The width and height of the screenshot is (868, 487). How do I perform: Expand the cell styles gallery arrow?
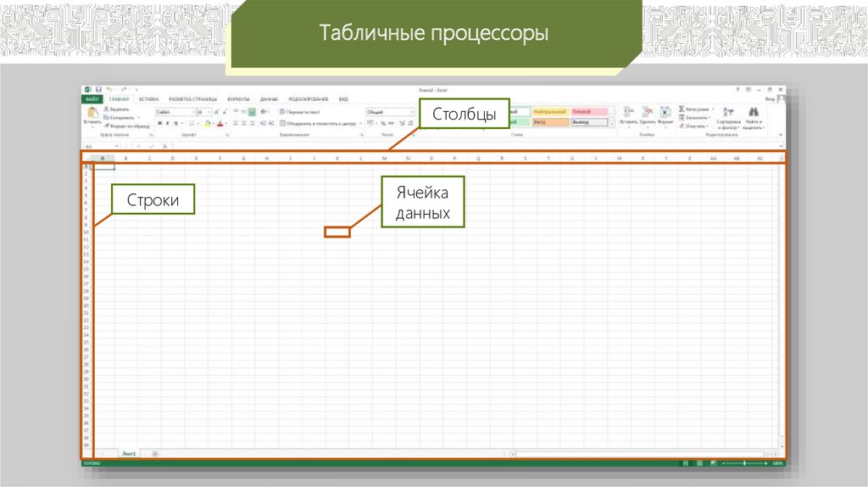pos(612,125)
